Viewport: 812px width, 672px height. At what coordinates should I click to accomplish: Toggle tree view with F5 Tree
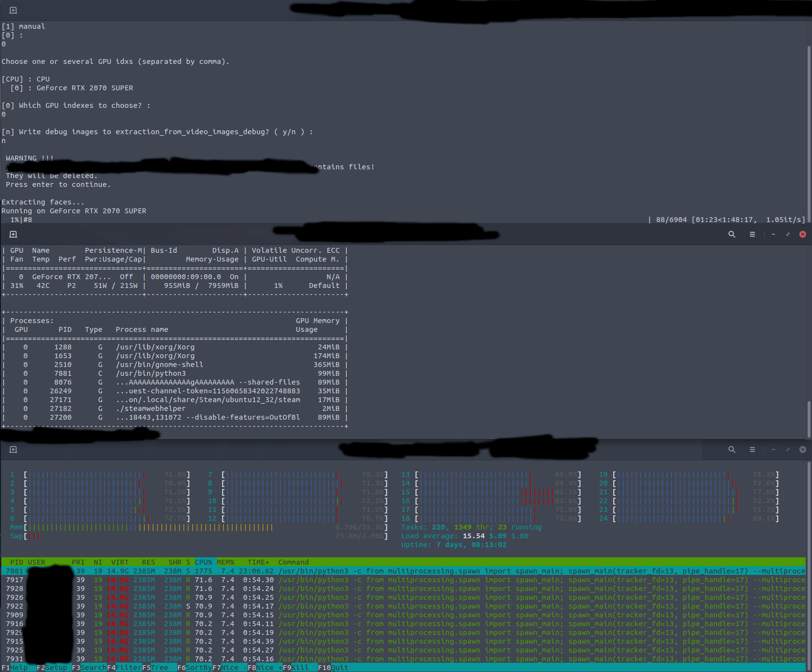pos(155,667)
